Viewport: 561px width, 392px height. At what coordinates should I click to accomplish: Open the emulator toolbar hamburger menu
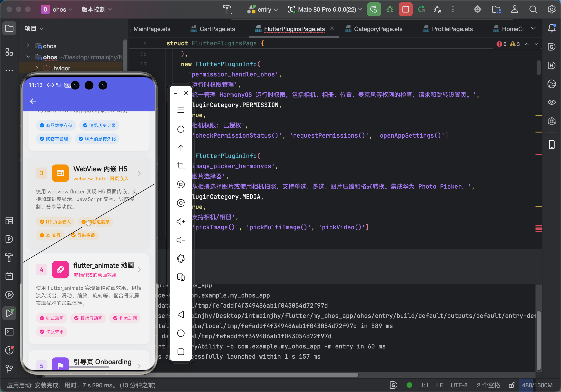click(181, 110)
